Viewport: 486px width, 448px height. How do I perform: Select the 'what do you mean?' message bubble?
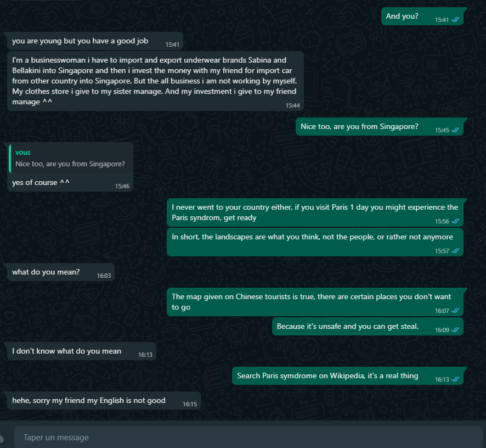coord(61,272)
